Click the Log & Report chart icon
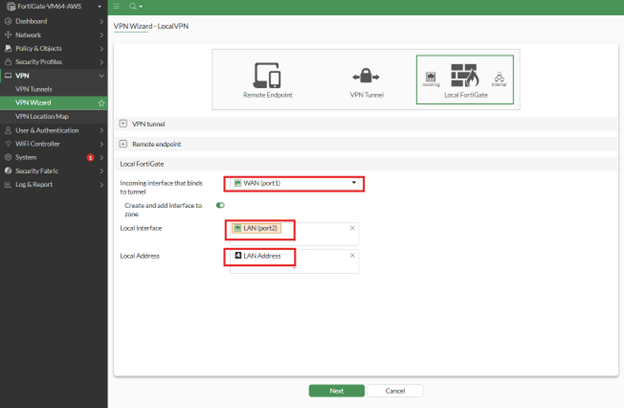Screen dimensions: 624x408 [8, 184]
